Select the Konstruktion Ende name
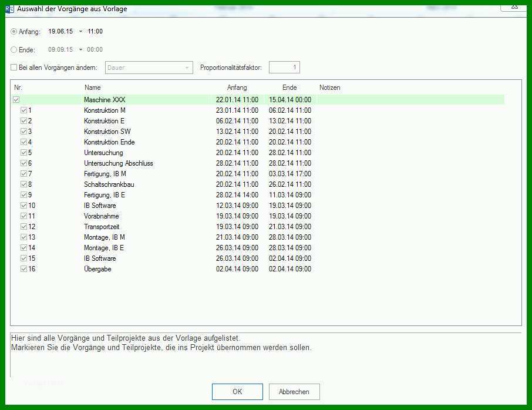The image size is (532, 410). [109, 142]
